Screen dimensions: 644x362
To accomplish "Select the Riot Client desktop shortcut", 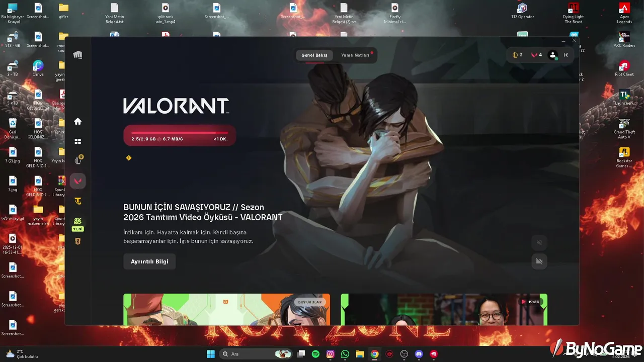I will click(624, 69).
